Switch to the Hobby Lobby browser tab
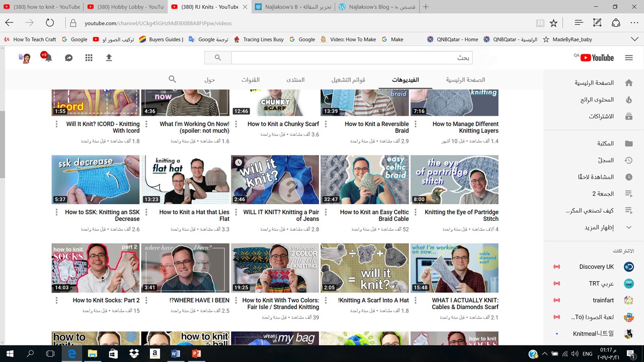 coord(125,7)
